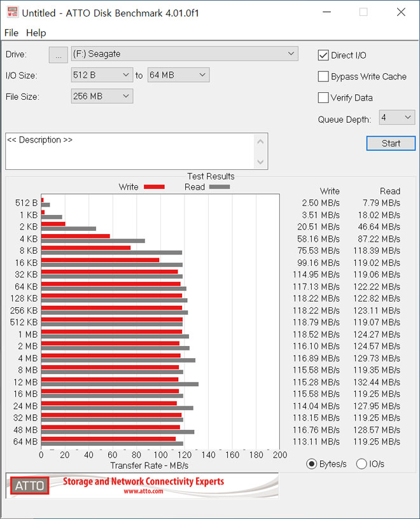The image size is (420, 519).
Task: Click the Storage and Network Connectivity Experts banner
Action: [x=143, y=481]
